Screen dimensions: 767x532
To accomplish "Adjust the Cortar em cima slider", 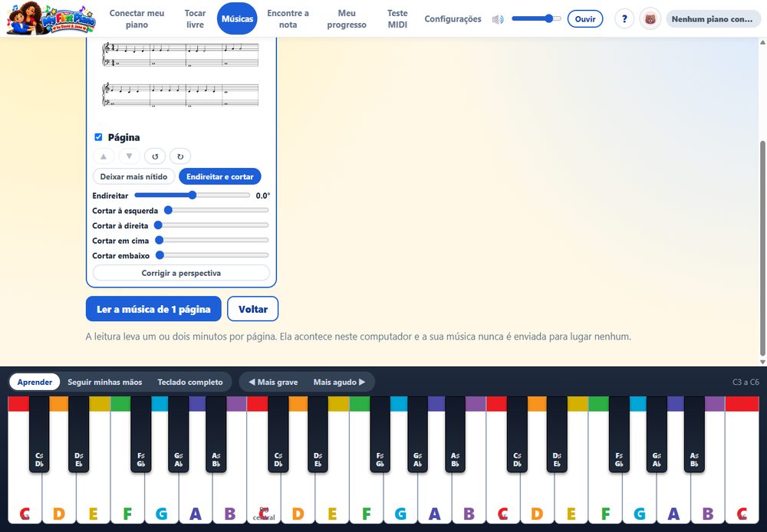I will (x=212, y=241).
